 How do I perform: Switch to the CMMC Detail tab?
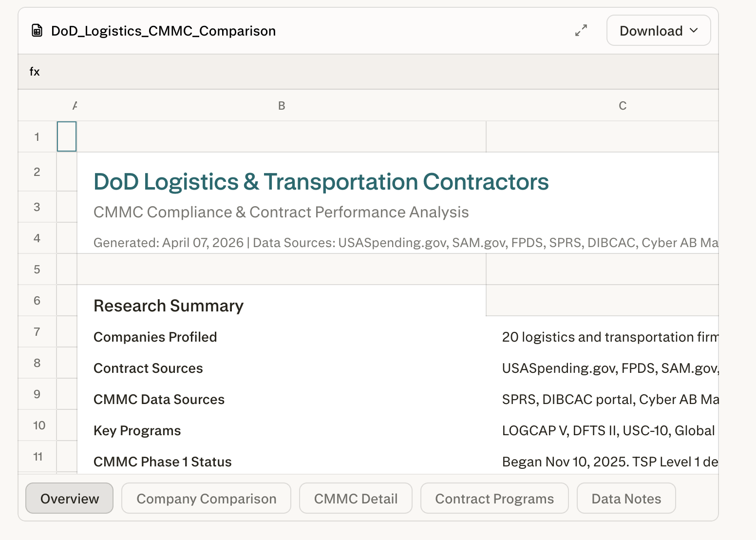356,499
